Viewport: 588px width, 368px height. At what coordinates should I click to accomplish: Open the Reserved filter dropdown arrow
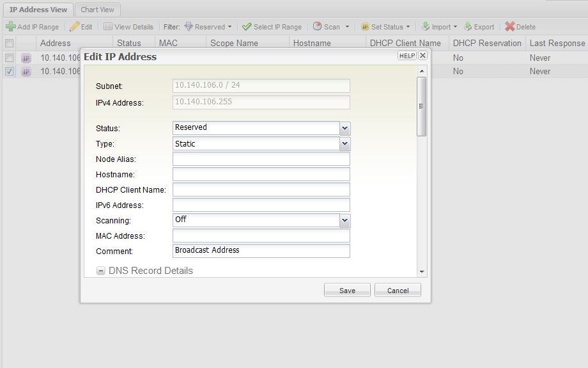230,27
